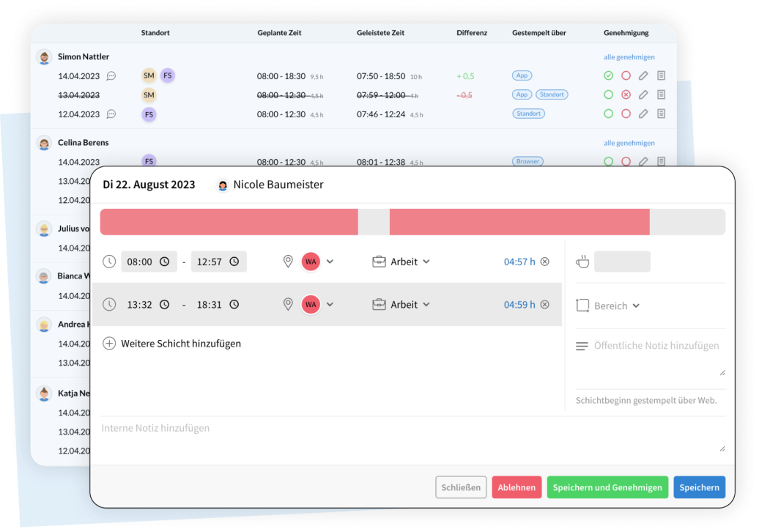The width and height of the screenshot is (759, 532).
Task: Toggle the green approve circle for Simon's 12.04.2023 entry
Action: click(608, 114)
